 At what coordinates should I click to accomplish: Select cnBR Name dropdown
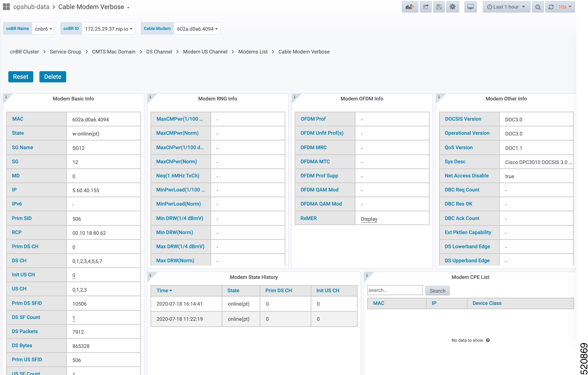(43, 29)
